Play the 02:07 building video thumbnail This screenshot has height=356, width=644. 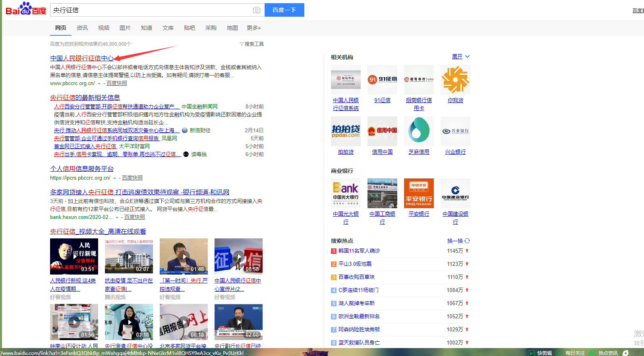tap(129, 256)
